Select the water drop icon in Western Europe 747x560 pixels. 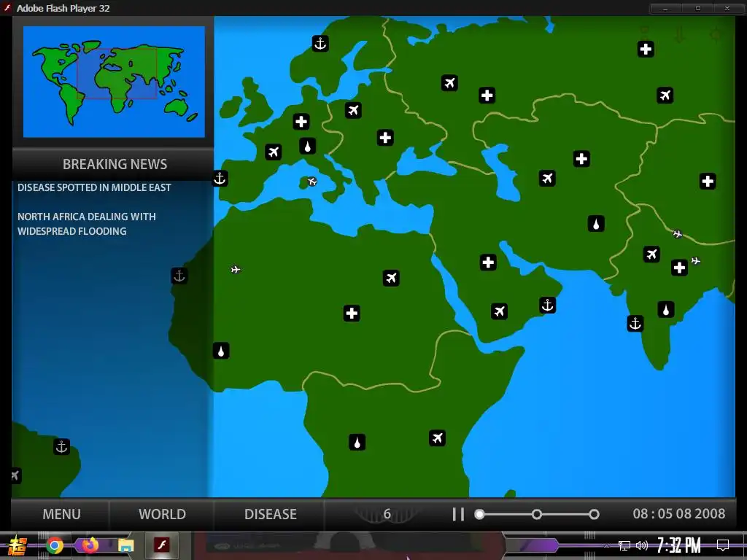click(307, 146)
